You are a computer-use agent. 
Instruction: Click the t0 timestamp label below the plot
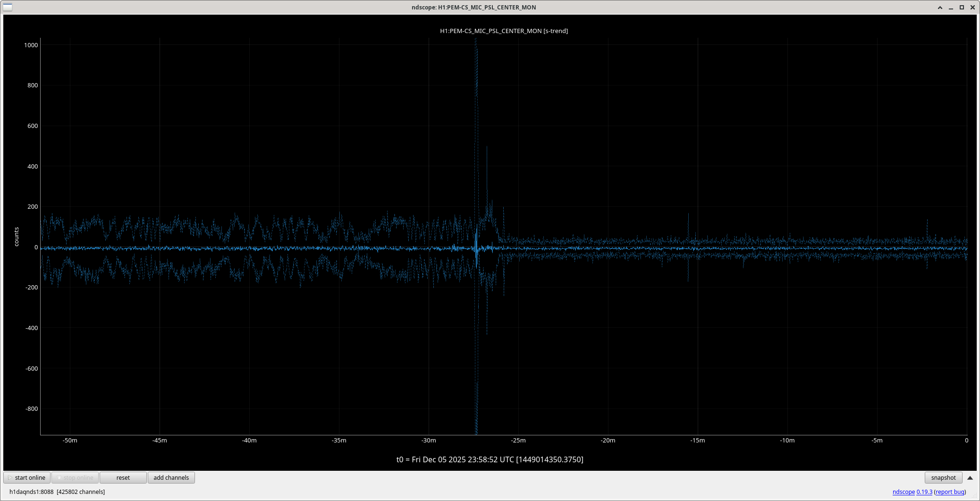pos(490,459)
